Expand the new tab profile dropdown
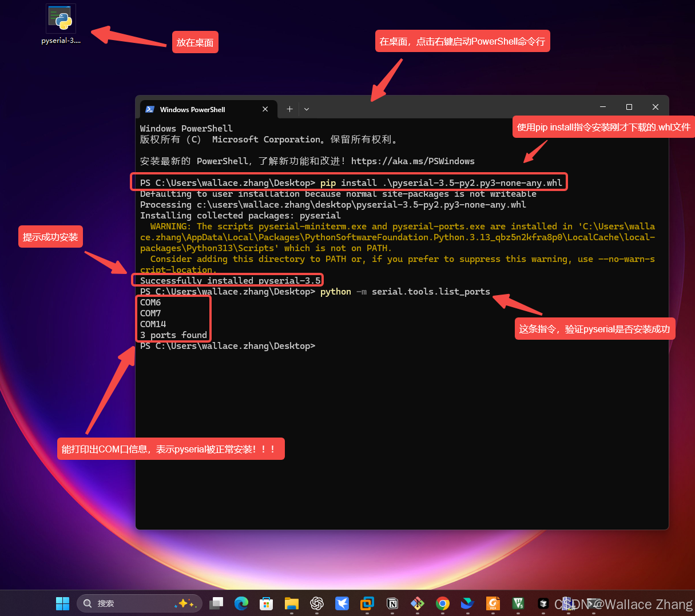 (x=307, y=109)
